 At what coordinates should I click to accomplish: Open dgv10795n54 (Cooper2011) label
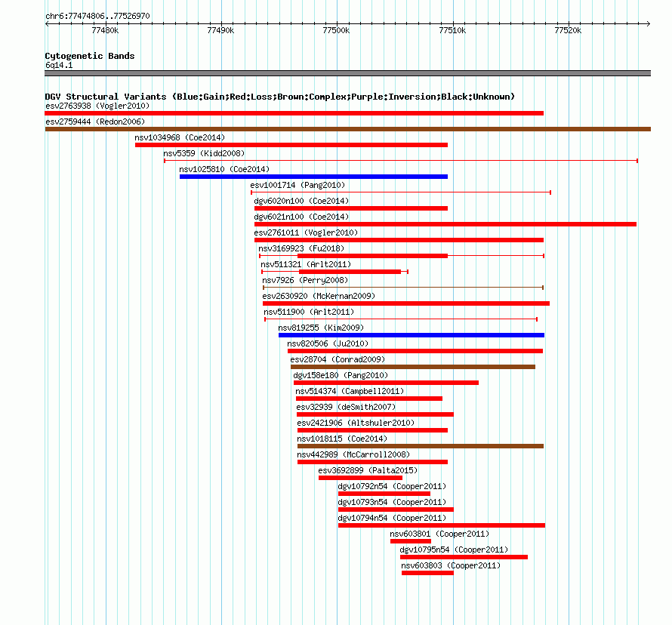pyautogui.click(x=454, y=550)
